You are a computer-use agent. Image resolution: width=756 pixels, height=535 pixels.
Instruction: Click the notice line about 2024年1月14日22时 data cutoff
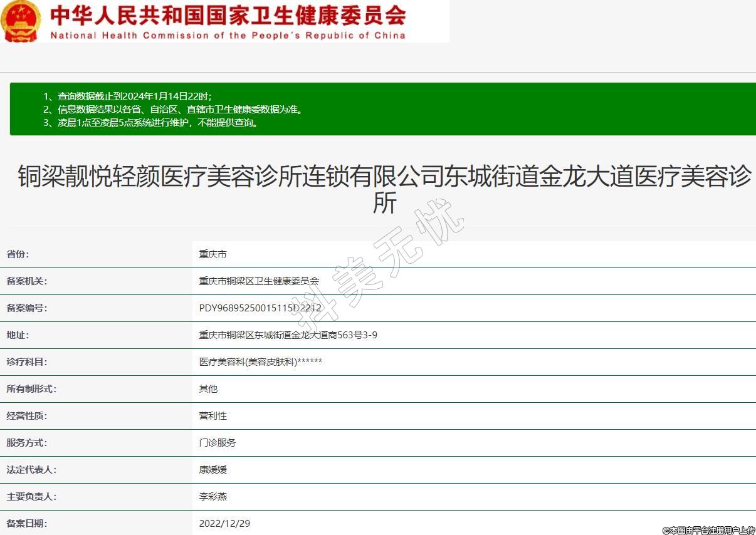coord(128,96)
